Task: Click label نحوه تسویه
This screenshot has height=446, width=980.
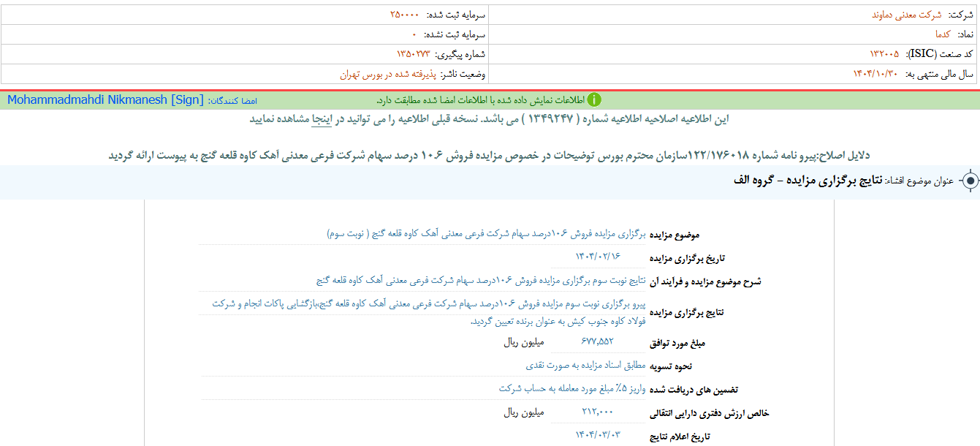Action: pyautogui.click(x=672, y=366)
